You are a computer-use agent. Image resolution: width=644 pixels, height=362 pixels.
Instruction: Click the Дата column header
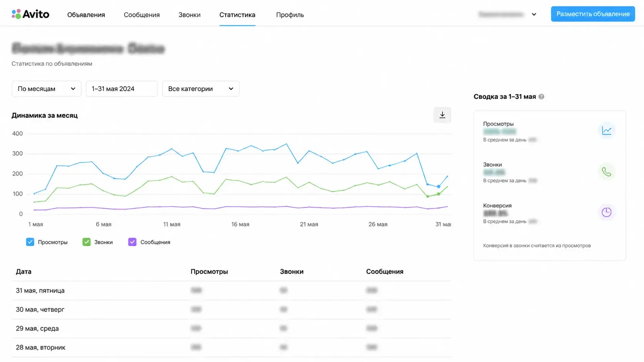pos(23,272)
